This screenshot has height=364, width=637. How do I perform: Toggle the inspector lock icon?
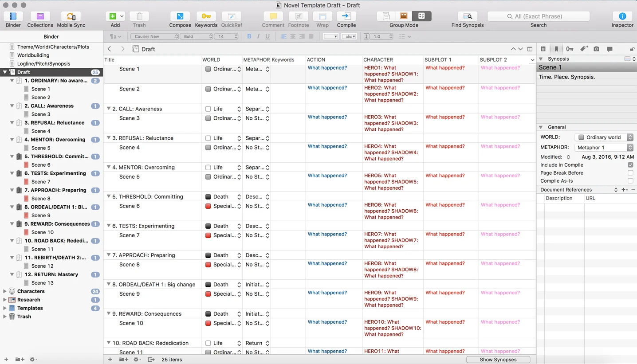pos(632,49)
